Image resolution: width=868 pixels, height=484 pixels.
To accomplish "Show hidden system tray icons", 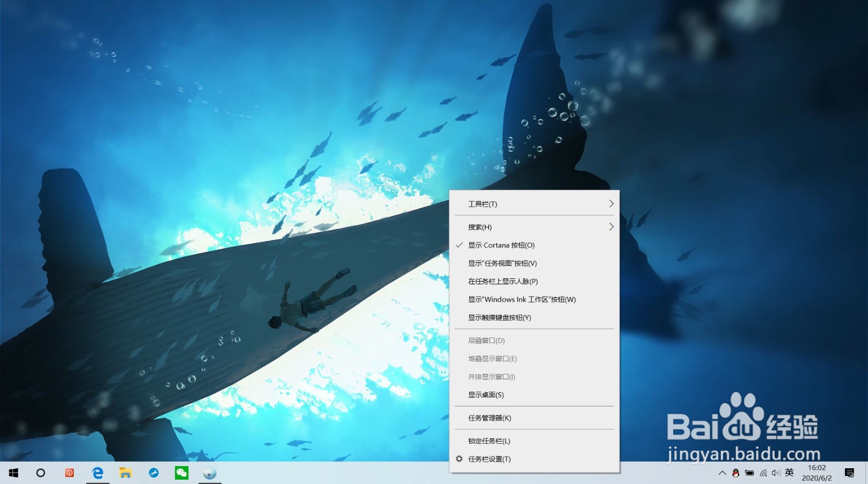I will coord(722,473).
